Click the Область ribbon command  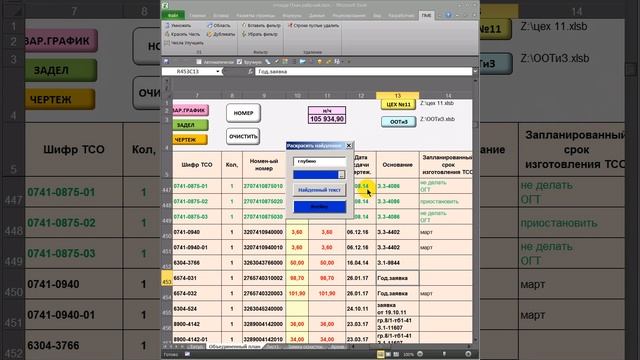(219, 25)
